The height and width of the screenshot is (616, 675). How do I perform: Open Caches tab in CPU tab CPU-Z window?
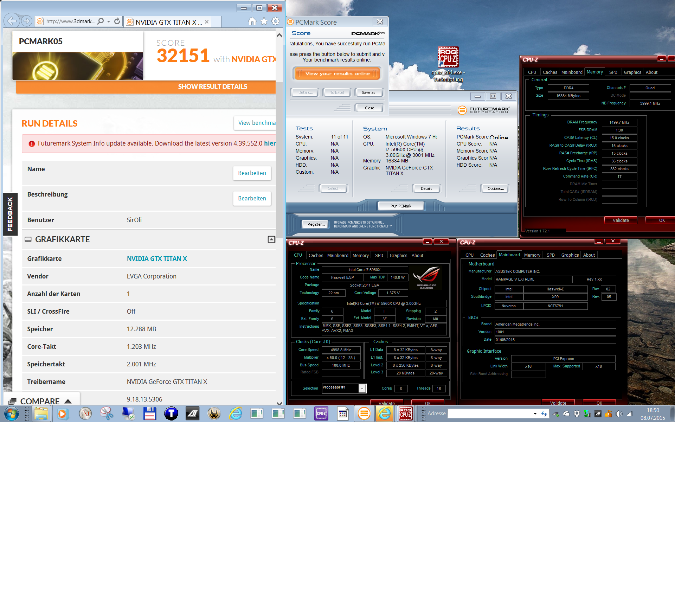tap(316, 255)
